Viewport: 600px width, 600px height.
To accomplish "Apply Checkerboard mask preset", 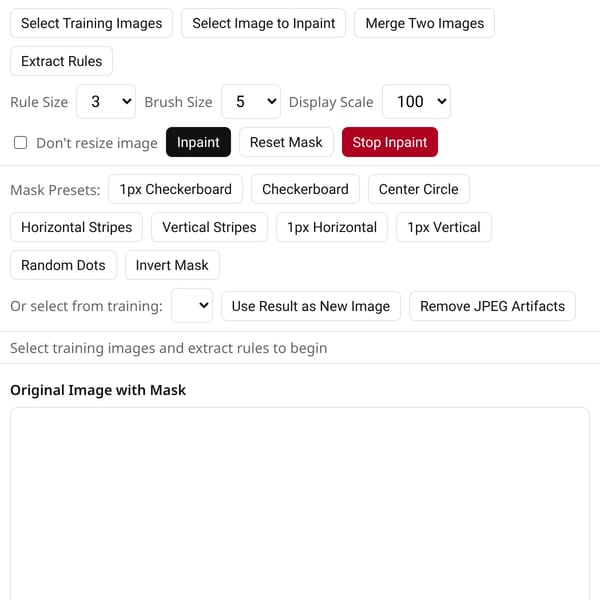I will click(x=305, y=189).
